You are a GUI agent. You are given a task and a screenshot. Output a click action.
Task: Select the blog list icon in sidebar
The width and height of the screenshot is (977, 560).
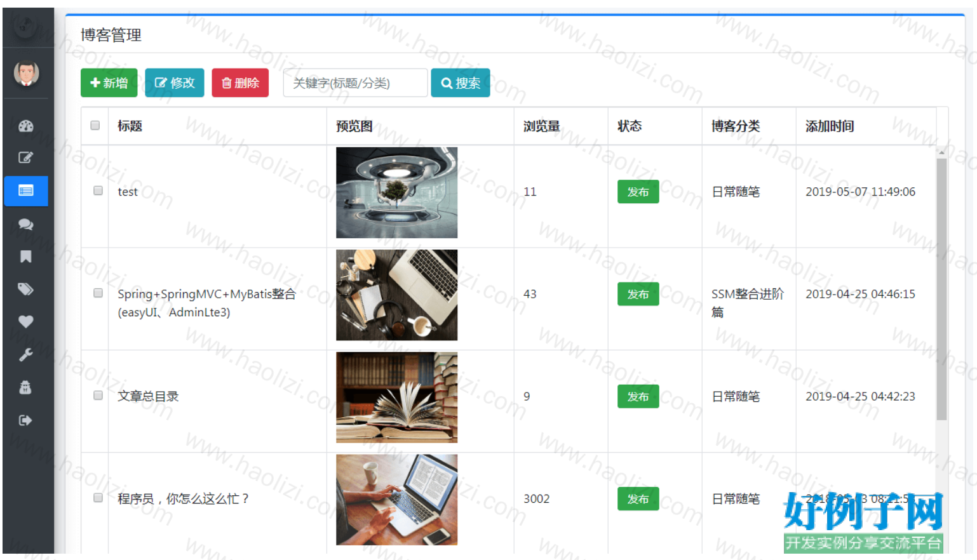click(26, 190)
